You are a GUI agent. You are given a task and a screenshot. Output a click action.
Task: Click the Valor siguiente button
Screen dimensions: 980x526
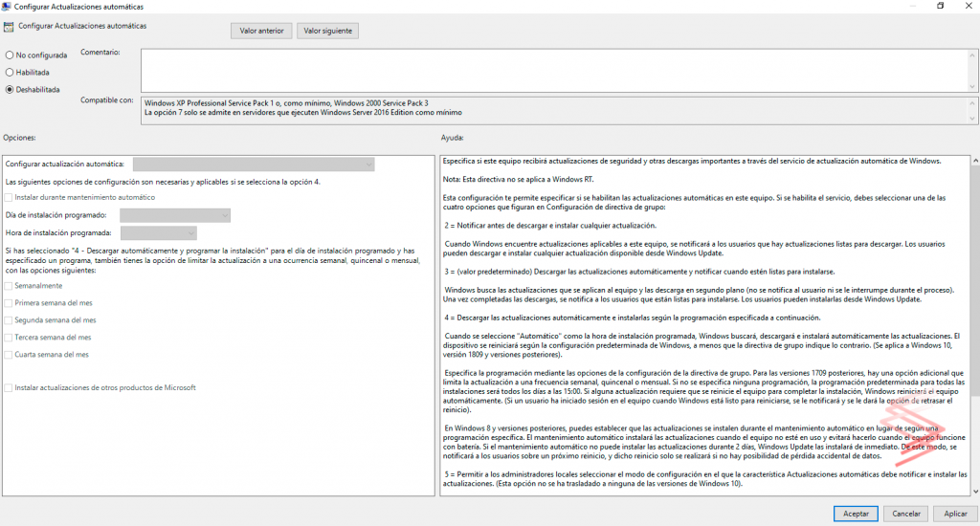(327, 31)
